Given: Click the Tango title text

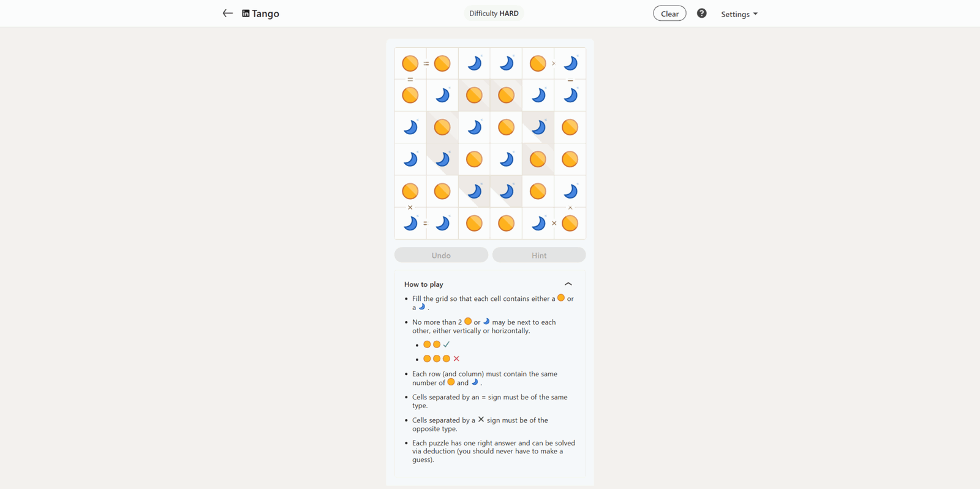Looking at the screenshot, I should 266,13.
